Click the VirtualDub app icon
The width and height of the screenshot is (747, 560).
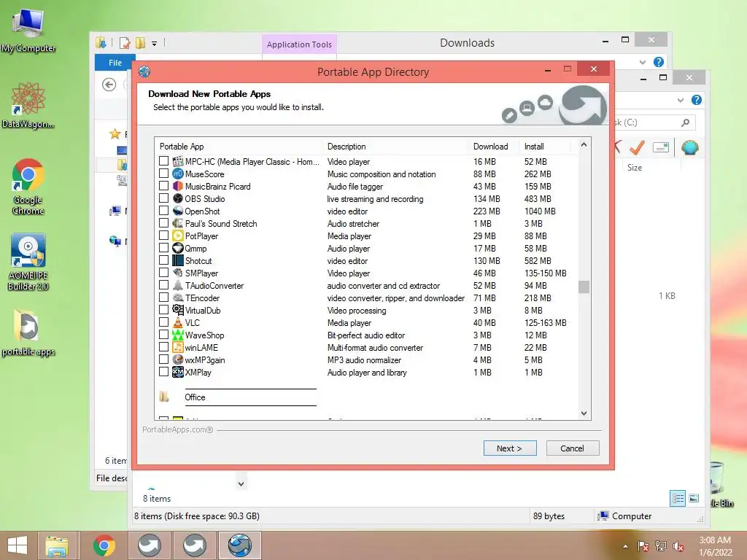[x=178, y=310]
